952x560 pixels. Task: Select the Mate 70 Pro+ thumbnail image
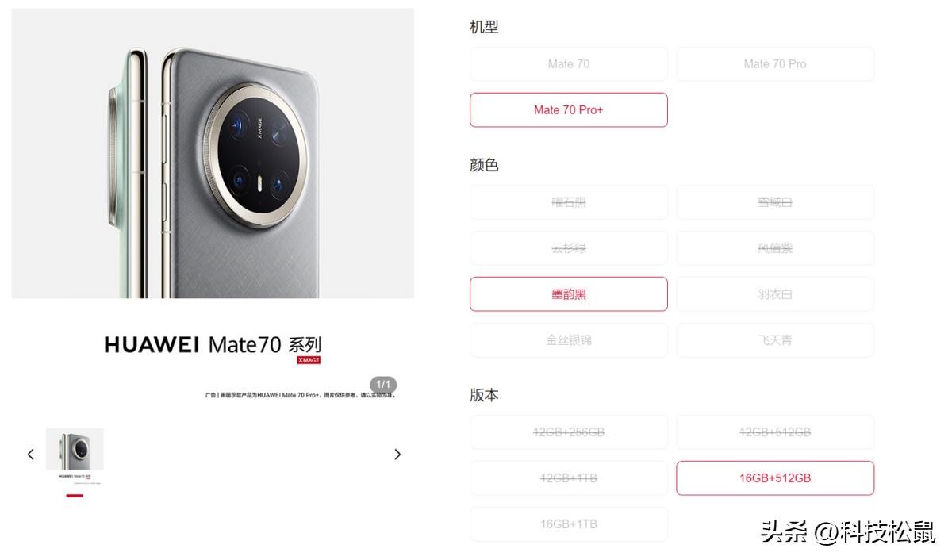75,457
